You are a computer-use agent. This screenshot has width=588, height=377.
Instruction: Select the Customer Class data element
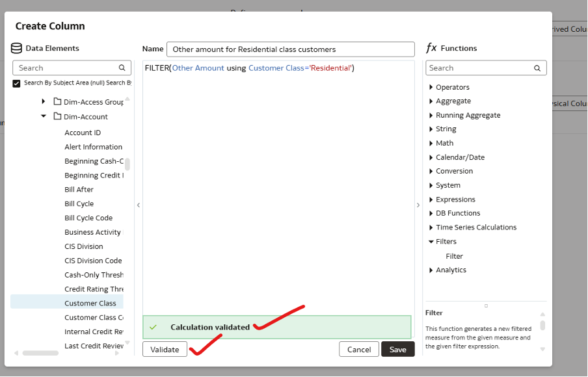(x=90, y=304)
